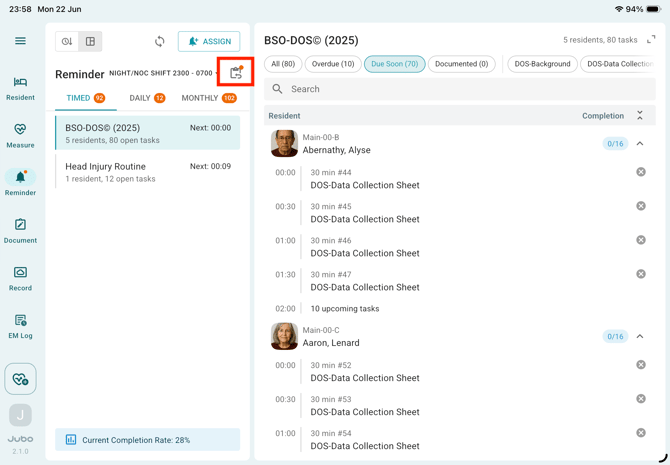Click the Search input field
The image size is (670, 465).
tap(459, 89)
